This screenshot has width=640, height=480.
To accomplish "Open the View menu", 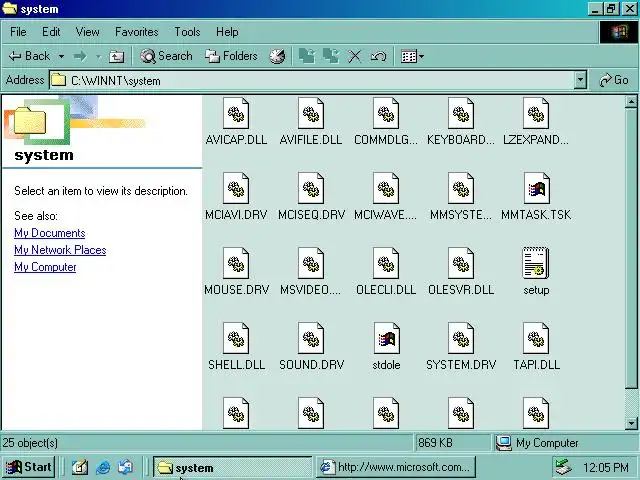I will click(87, 32).
